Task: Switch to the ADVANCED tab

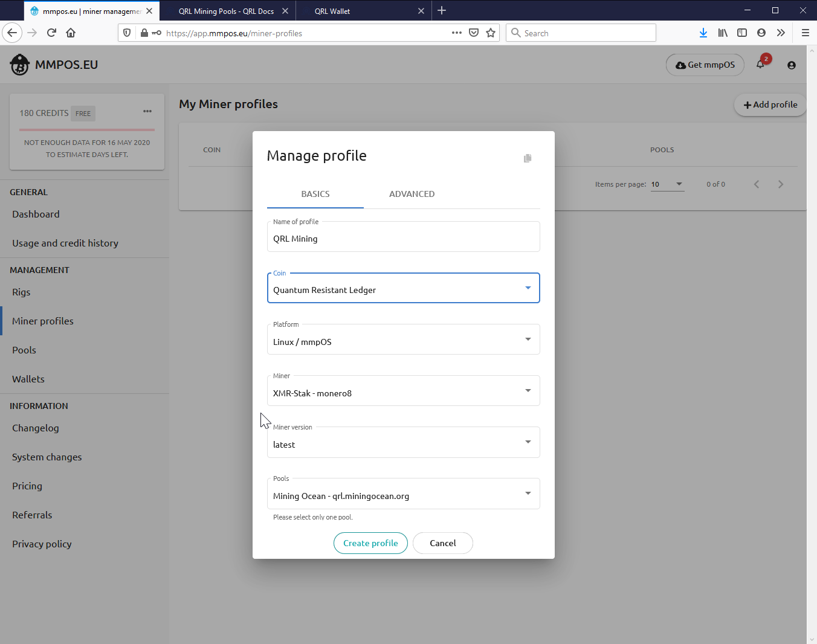Action: coord(412,194)
